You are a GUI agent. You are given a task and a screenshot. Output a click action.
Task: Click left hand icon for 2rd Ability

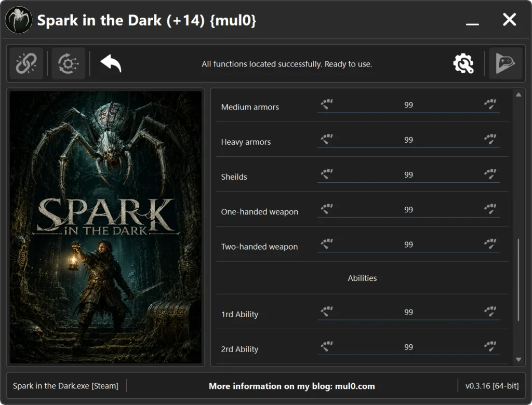(327, 346)
